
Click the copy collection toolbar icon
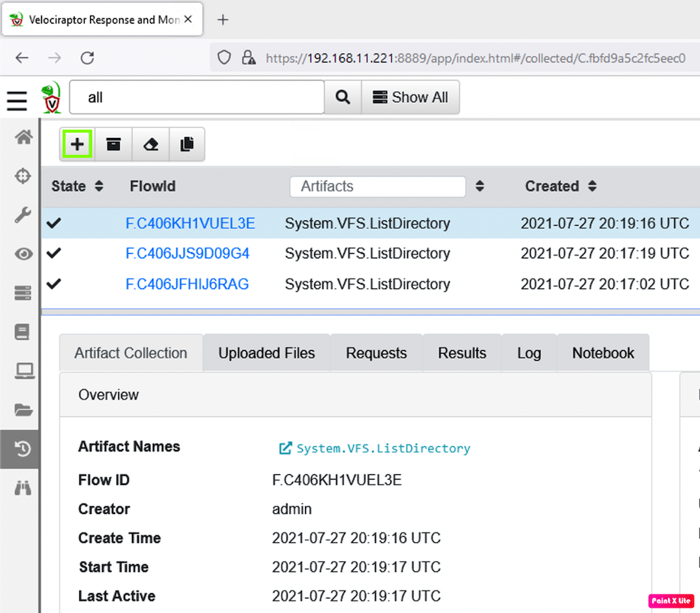187,144
